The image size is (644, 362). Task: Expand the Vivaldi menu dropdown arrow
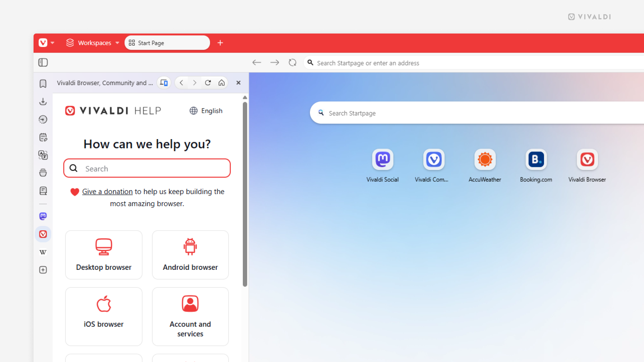tap(52, 43)
